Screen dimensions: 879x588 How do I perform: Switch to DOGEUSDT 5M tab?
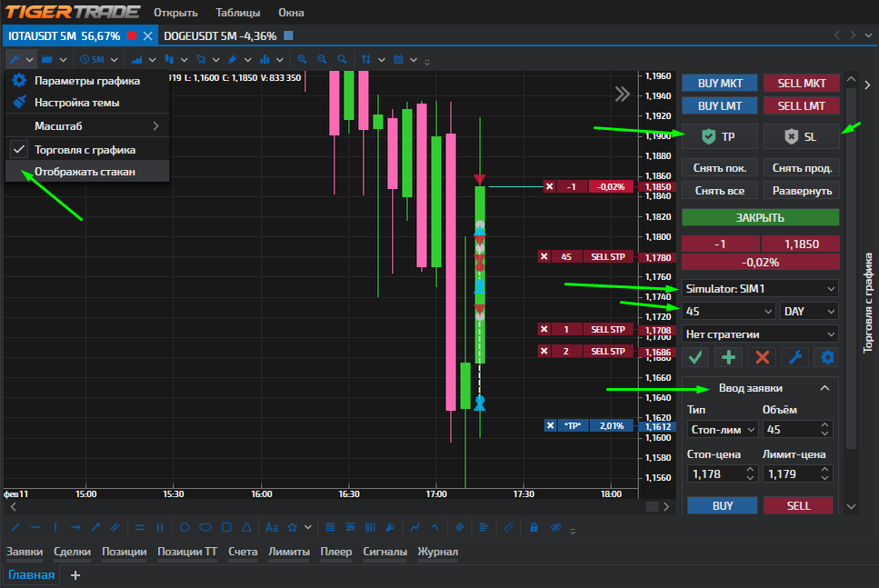[228, 35]
